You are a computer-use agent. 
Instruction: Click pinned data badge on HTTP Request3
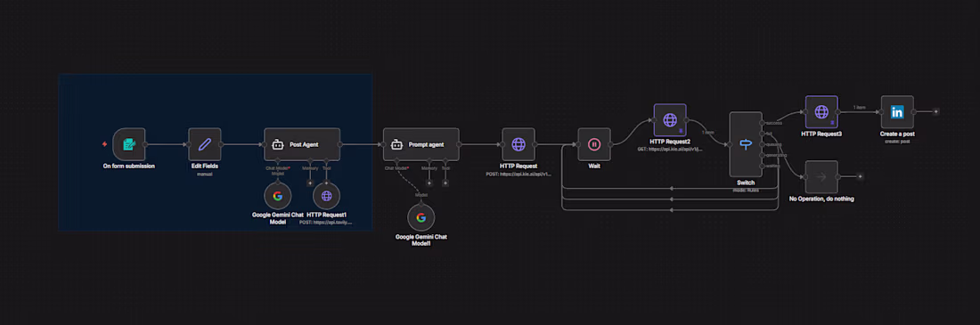pyautogui.click(x=832, y=123)
